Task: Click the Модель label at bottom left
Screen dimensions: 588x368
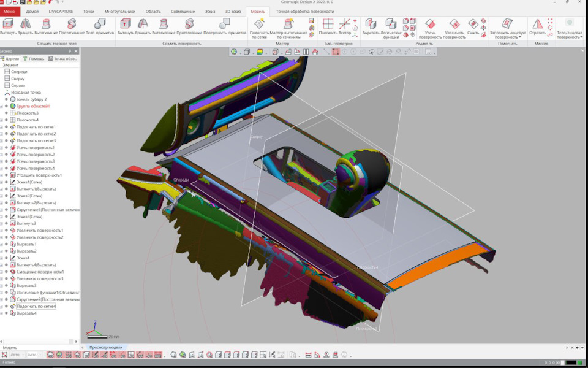Action: tap(10, 348)
